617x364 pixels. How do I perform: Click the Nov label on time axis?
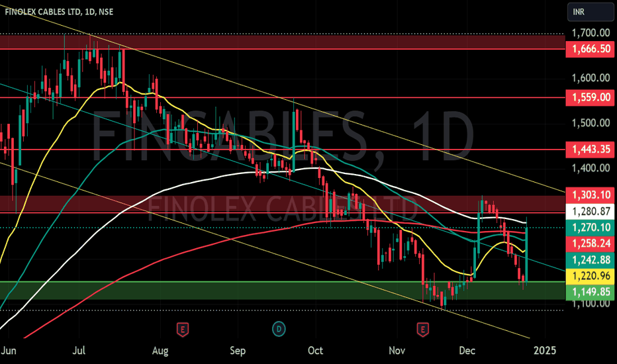coord(397,351)
